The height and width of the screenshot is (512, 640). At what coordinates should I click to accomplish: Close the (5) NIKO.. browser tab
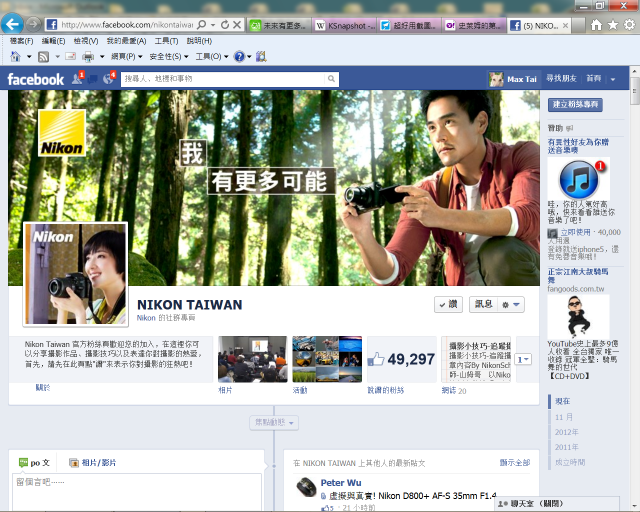point(565,25)
